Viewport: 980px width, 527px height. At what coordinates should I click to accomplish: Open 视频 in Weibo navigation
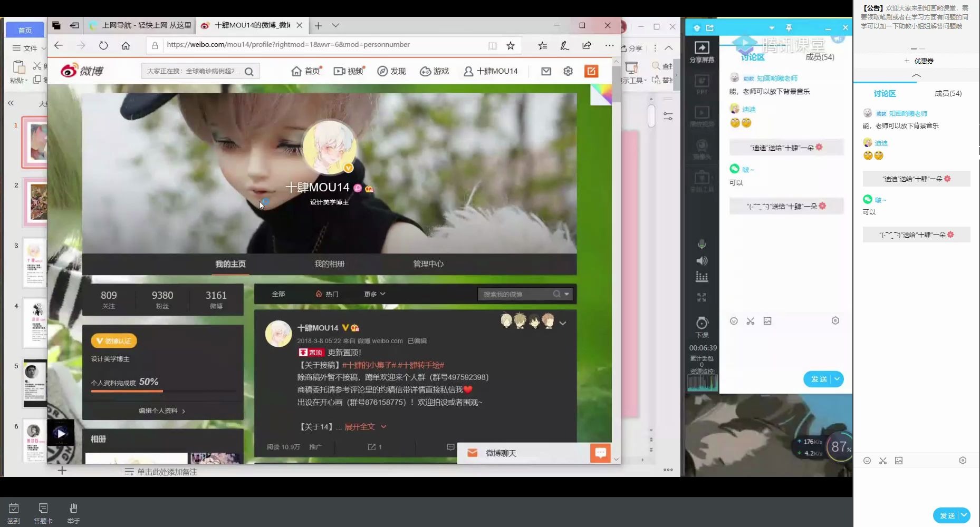349,71
